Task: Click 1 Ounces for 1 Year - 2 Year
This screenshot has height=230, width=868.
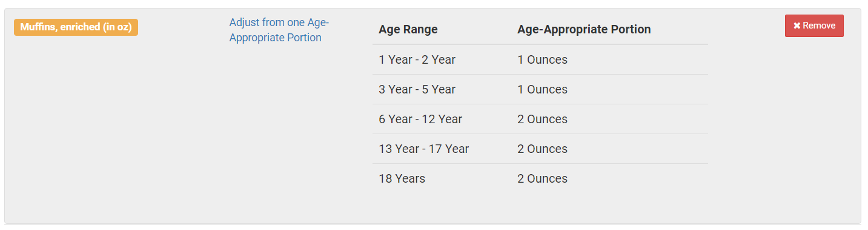Action: (x=542, y=59)
